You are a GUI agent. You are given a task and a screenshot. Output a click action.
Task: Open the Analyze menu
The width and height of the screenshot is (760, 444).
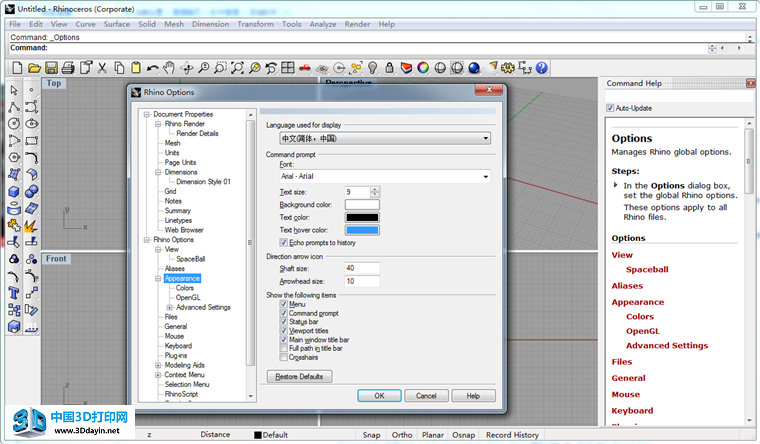point(323,24)
